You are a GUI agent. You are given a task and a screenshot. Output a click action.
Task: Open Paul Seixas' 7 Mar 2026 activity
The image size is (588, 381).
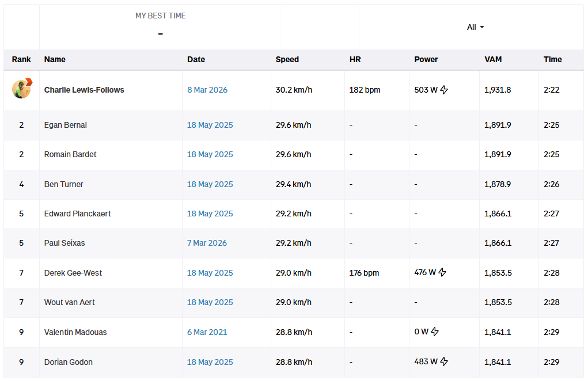tap(207, 243)
